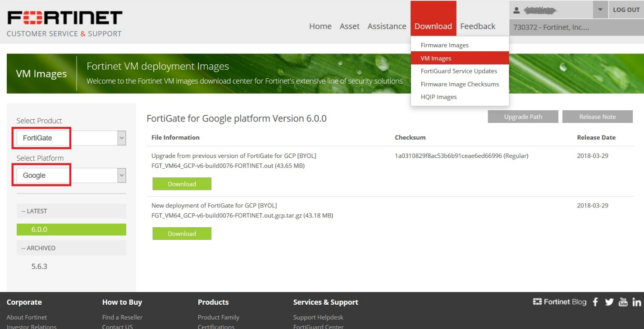Open the LinkedIn icon link
Viewport: 644px width, 329px height.
pos(636,302)
